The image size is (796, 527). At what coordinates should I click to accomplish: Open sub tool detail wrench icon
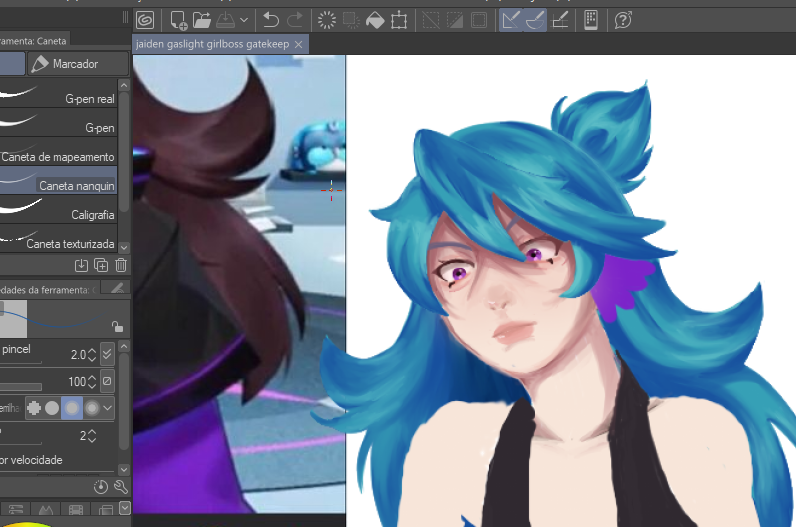click(121, 487)
